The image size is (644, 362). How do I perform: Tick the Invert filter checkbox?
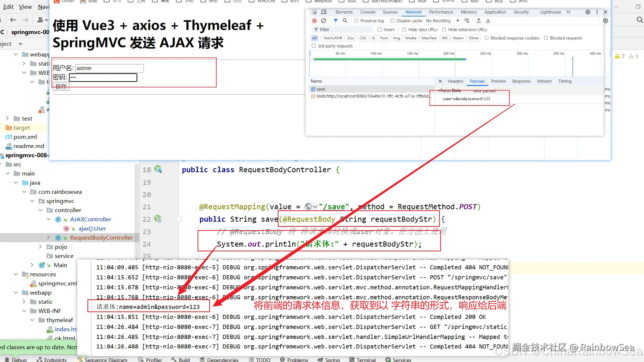click(380, 30)
